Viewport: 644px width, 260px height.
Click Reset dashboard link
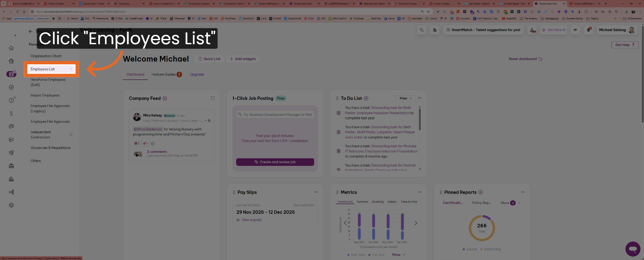(525, 59)
